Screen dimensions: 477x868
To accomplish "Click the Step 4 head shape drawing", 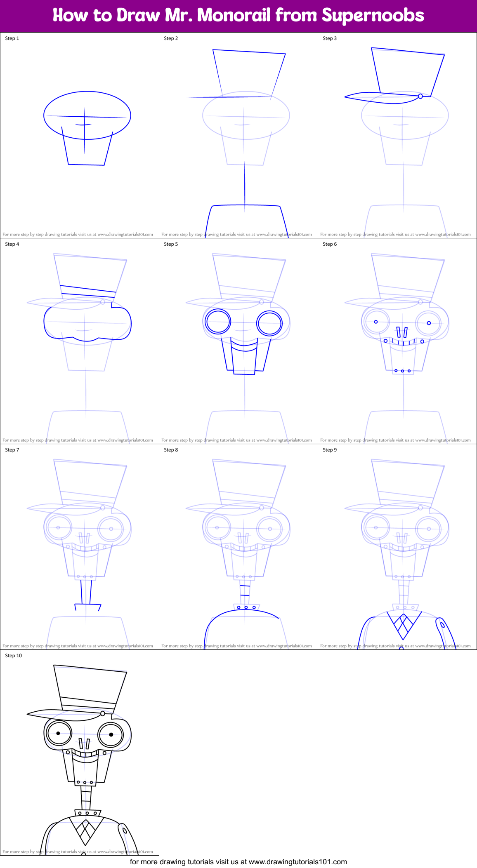I will 80,341.
